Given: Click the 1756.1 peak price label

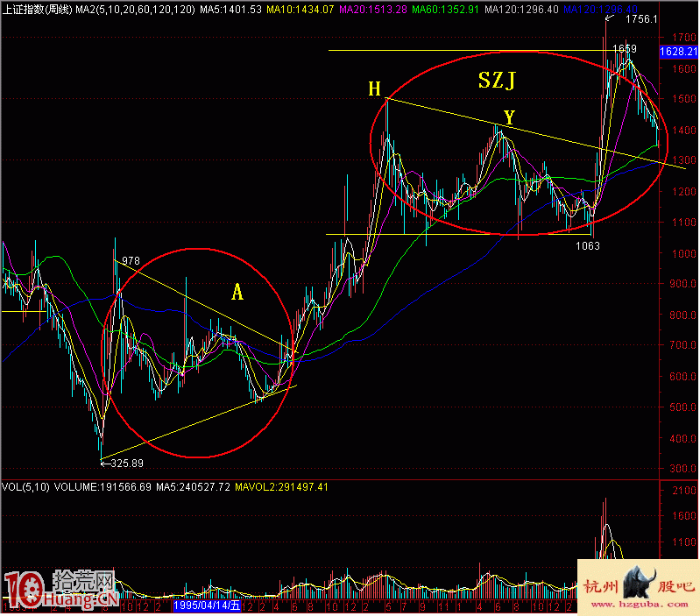Looking at the screenshot, I should 641,19.
